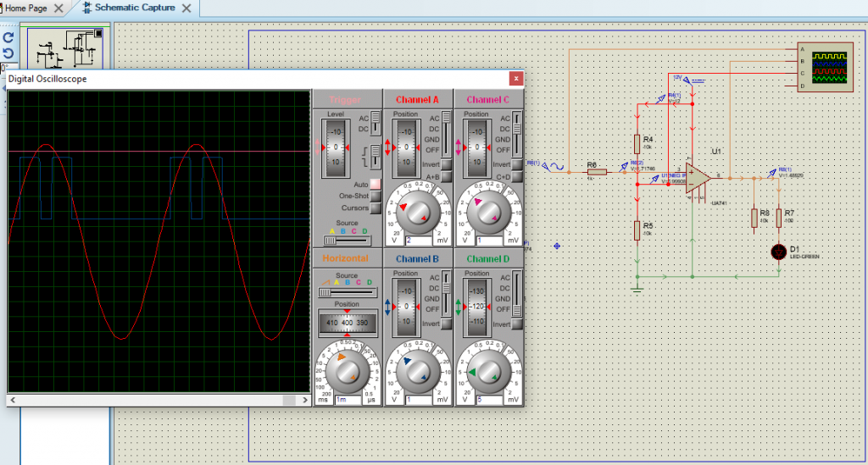
Task: Click the ground terminal symbol
Action: (637, 288)
